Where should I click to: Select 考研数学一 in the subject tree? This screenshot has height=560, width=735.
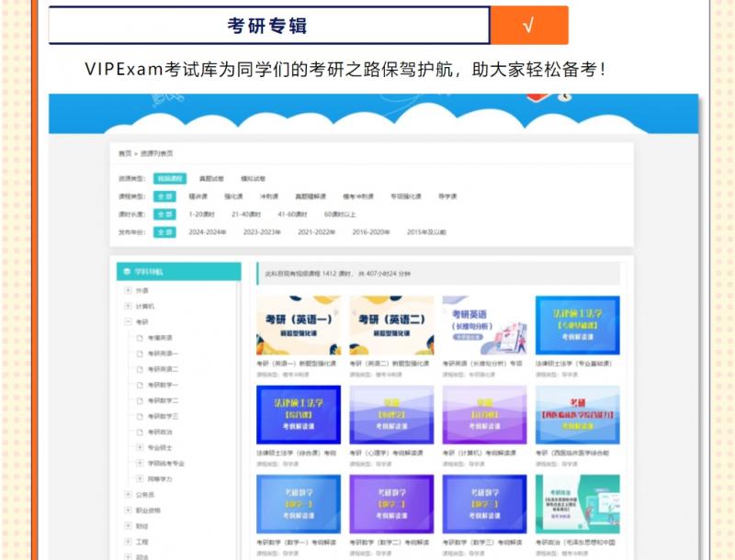[164, 385]
